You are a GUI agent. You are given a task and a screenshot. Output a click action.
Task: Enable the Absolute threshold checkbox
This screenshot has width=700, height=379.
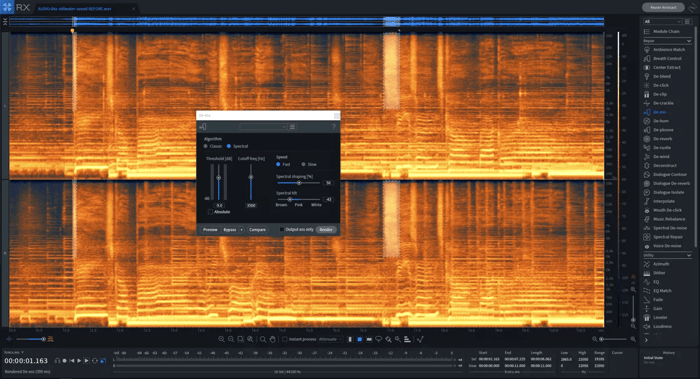point(210,212)
